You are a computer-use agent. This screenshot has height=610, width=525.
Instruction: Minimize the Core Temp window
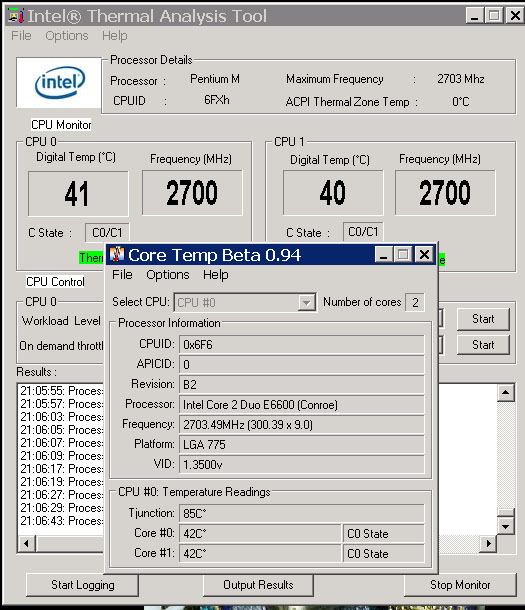pyautogui.click(x=383, y=255)
